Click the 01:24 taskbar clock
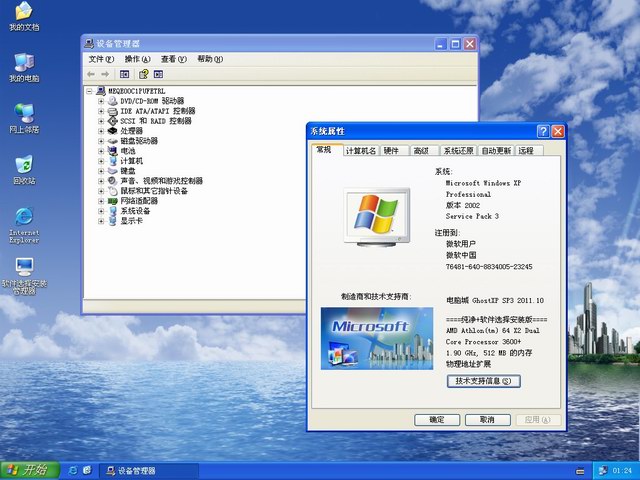The image size is (640, 480). tap(622, 471)
